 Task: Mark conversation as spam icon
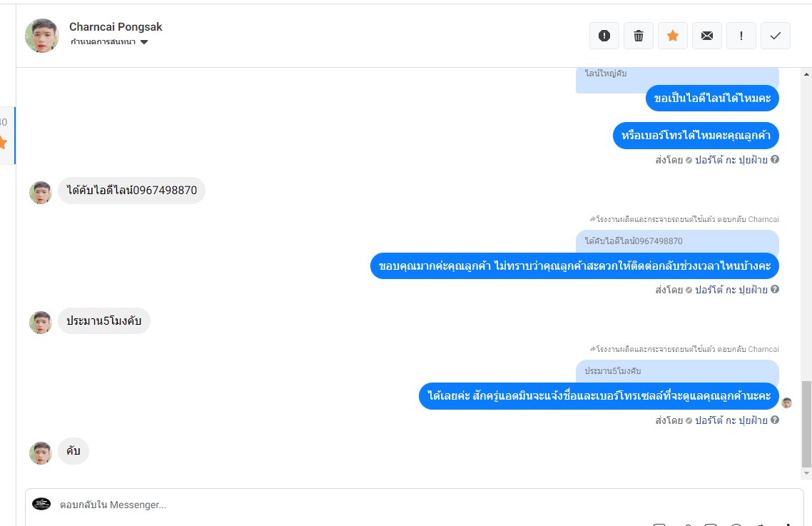coord(604,36)
